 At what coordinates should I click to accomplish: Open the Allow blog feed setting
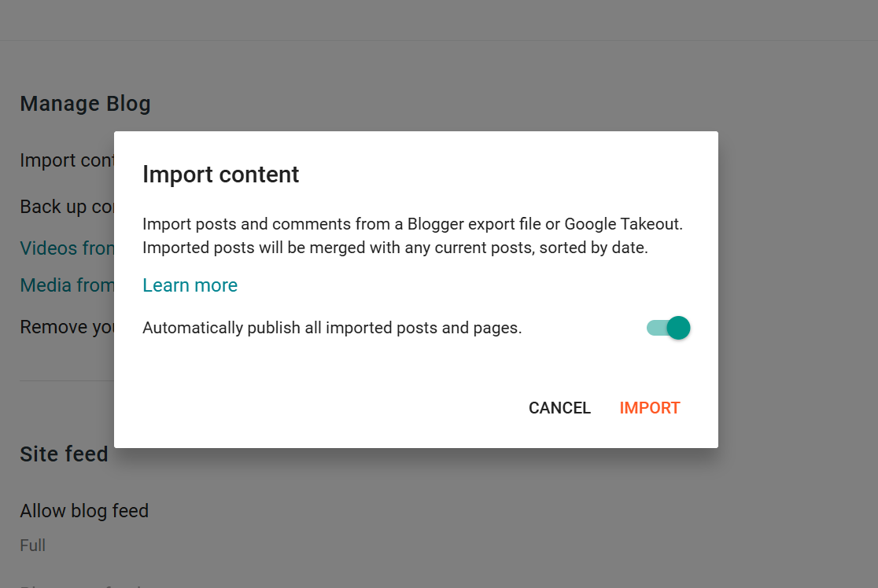84,511
